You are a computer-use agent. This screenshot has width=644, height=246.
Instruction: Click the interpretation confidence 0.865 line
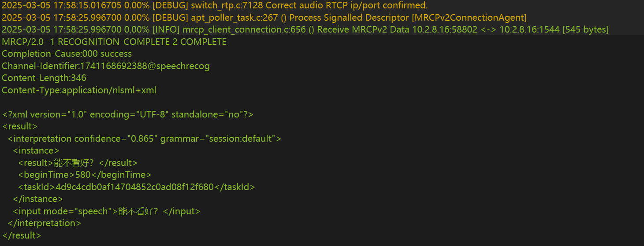point(145,139)
